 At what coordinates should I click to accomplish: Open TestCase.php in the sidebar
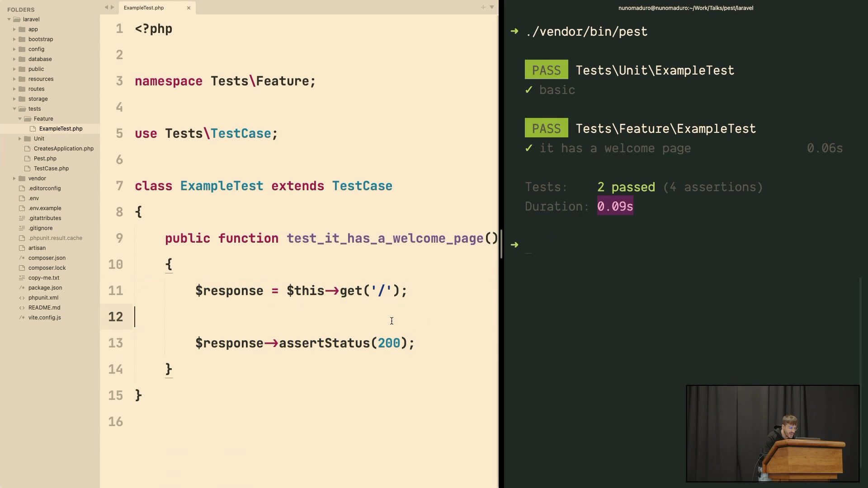click(51, 169)
